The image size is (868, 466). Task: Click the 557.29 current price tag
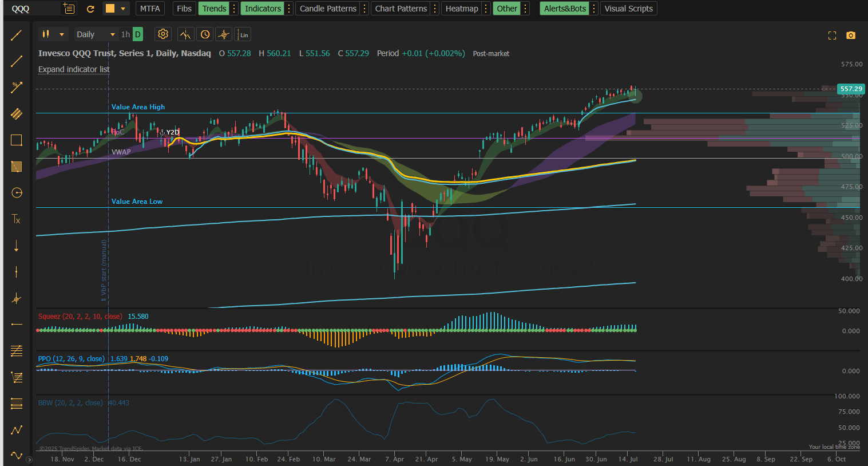pos(851,89)
